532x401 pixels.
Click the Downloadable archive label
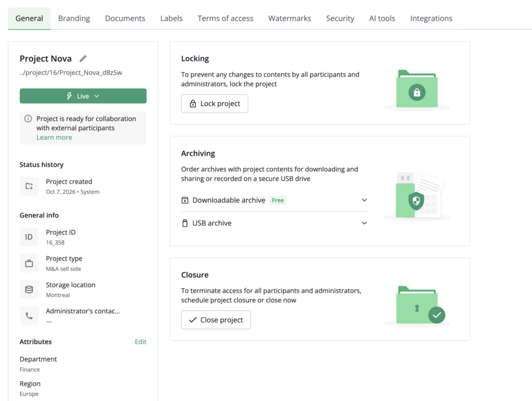pos(229,200)
